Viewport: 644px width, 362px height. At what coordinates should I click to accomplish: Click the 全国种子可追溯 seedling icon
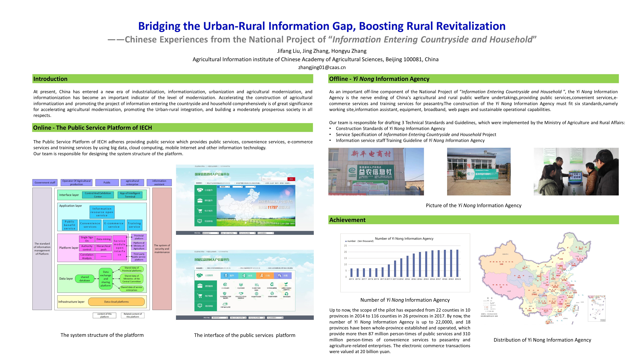tap(286, 284)
